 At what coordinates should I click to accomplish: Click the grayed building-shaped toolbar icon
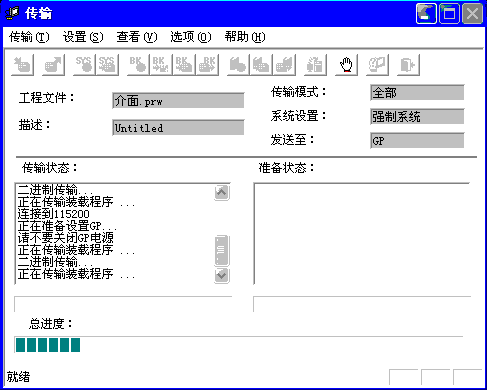[315, 65]
